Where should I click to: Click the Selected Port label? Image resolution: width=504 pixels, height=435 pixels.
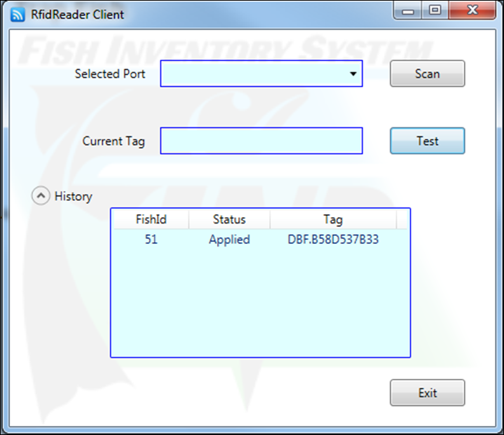pyautogui.click(x=110, y=74)
